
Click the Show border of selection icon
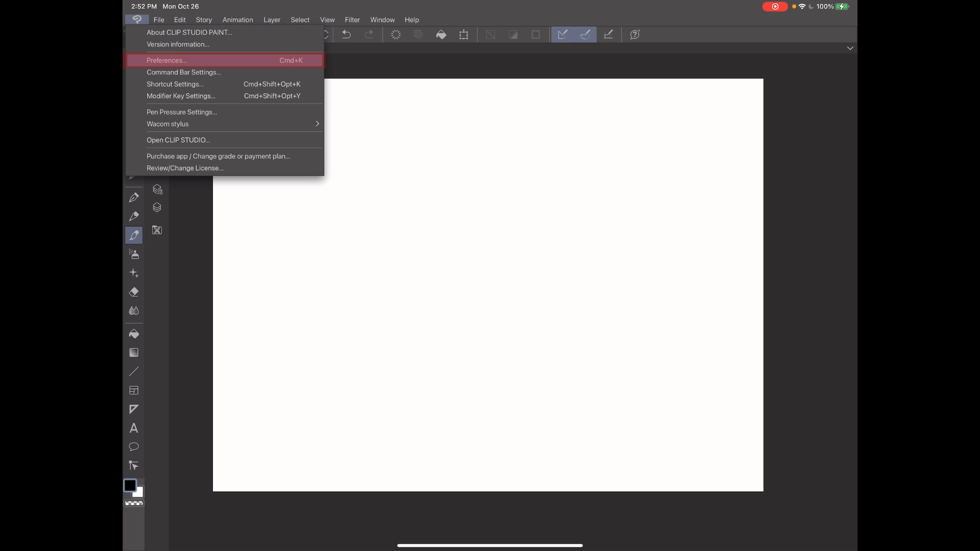[535, 35]
